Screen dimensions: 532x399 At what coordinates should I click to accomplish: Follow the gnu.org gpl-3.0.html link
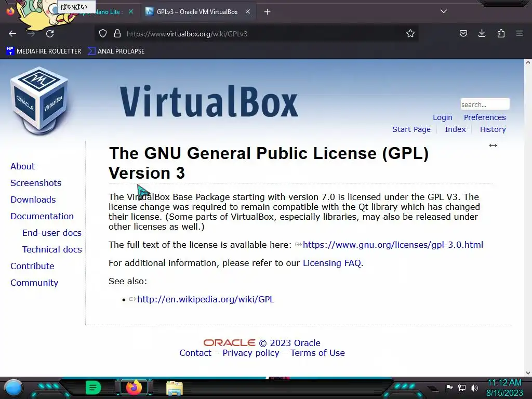[x=393, y=245]
